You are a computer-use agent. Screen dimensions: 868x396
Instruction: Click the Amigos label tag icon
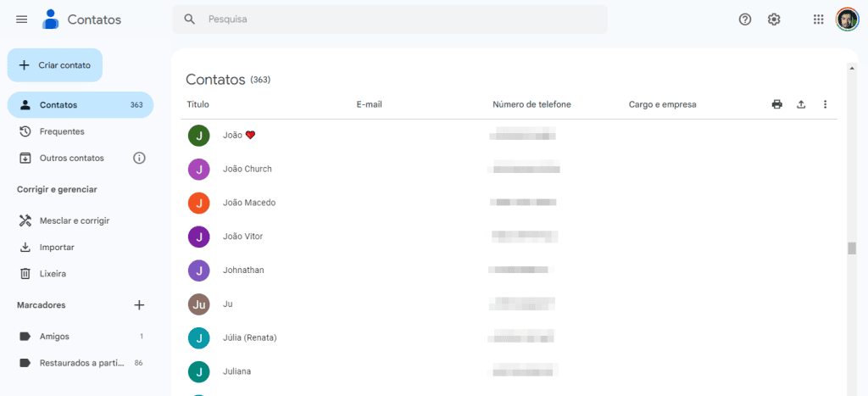25,336
